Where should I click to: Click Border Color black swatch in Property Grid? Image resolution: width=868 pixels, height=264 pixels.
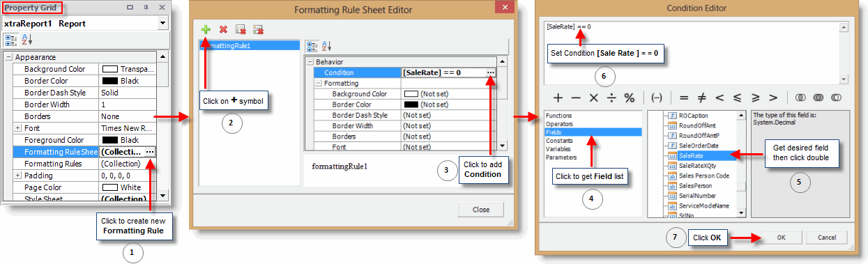pos(109,81)
